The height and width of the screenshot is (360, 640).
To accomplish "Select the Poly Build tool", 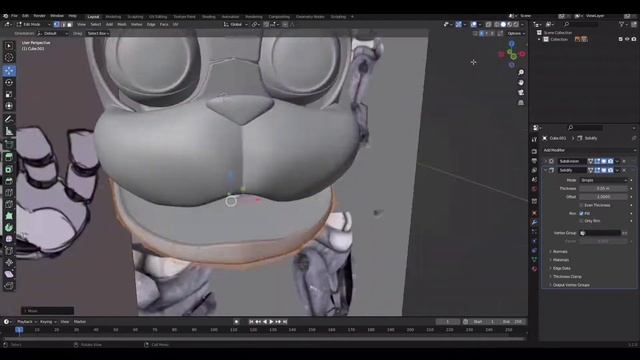I will [x=9, y=216].
